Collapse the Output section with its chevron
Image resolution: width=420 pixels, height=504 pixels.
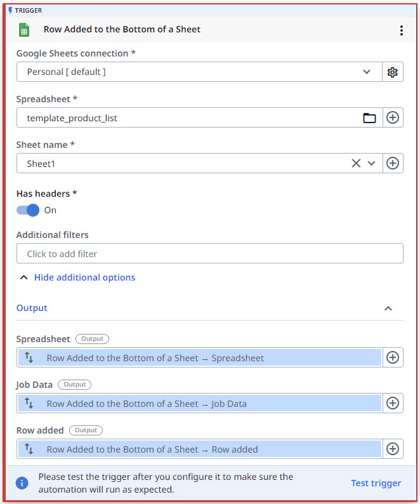click(388, 308)
